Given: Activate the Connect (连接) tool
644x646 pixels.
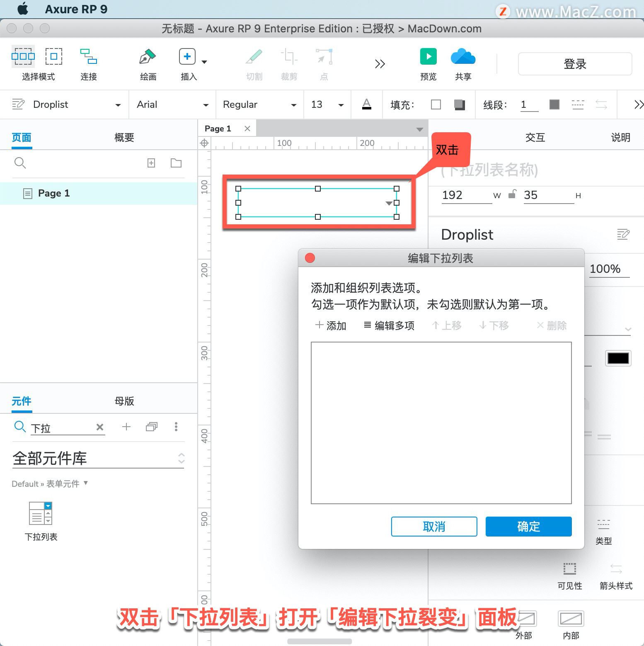Looking at the screenshot, I should click(89, 56).
